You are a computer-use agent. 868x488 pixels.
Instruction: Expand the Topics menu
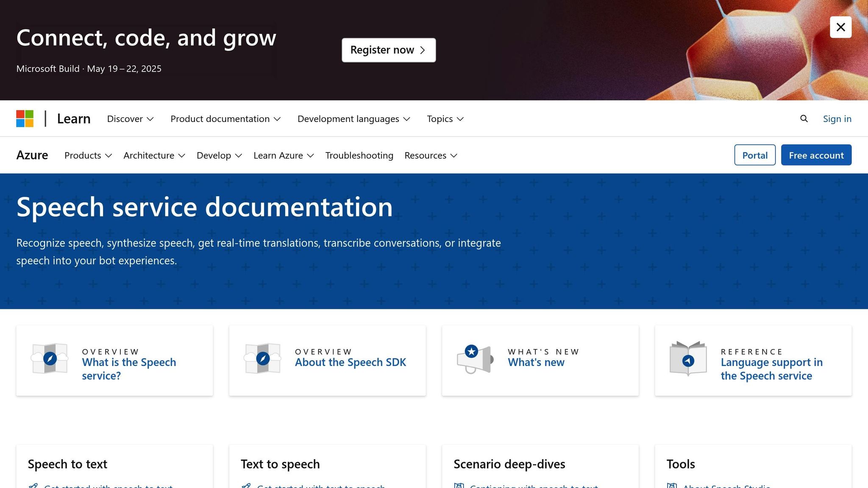[x=445, y=119]
